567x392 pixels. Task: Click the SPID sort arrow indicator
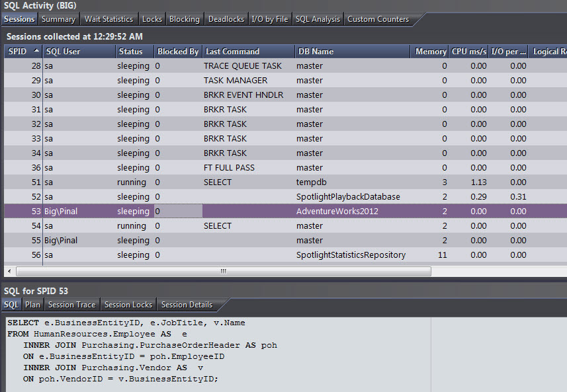click(x=36, y=51)
